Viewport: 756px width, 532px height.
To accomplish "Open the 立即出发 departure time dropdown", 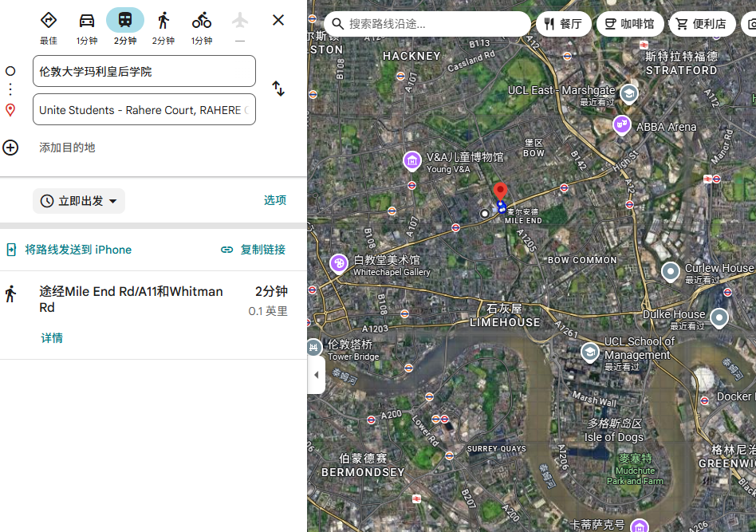I will click(79, 201).
